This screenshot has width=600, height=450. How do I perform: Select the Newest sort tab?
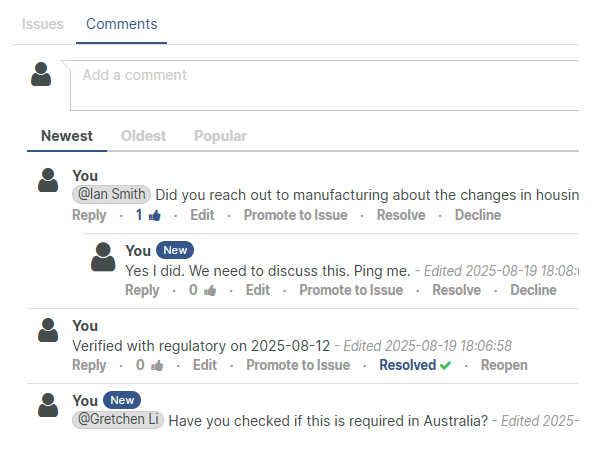[67, 136]
